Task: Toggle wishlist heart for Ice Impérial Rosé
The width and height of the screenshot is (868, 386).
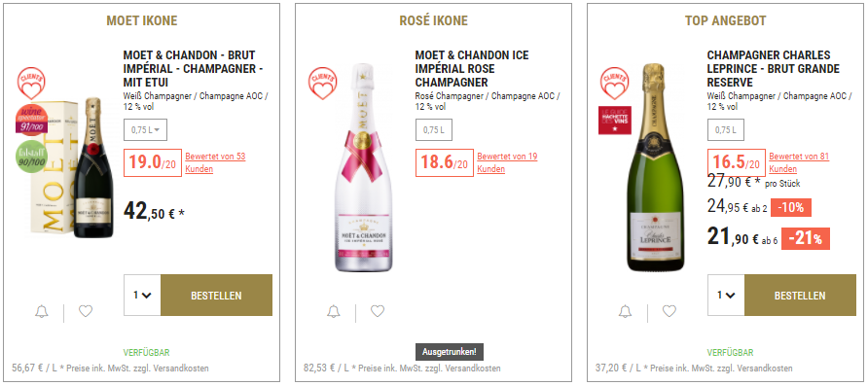Action: click(378, 311)
